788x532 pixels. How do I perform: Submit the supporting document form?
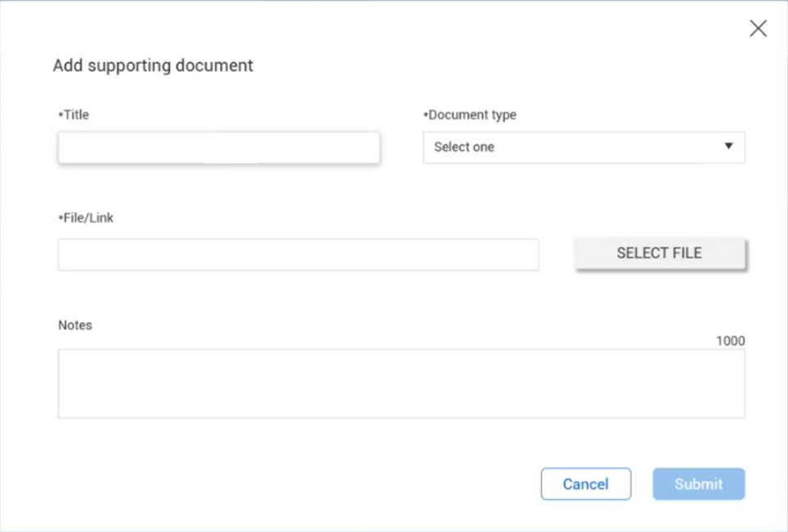[x=699, y=484]
